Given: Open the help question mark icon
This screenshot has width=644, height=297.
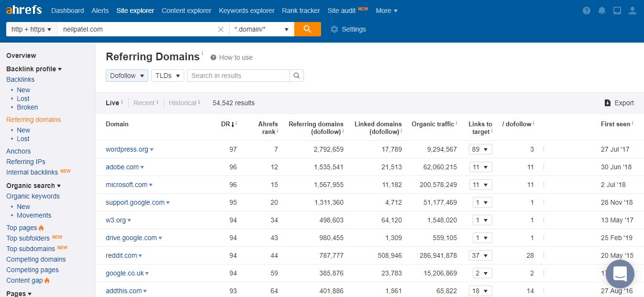Looking at the screenshot, I should pos(587,11).
